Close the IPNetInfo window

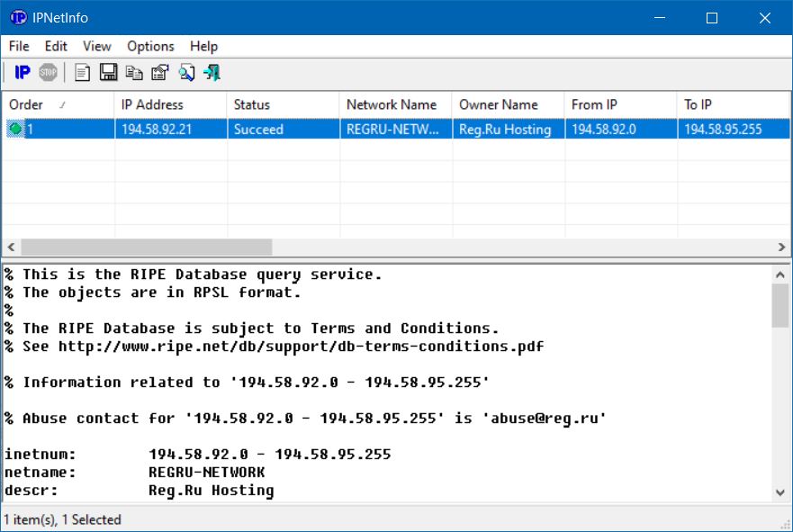pos(765,18)
